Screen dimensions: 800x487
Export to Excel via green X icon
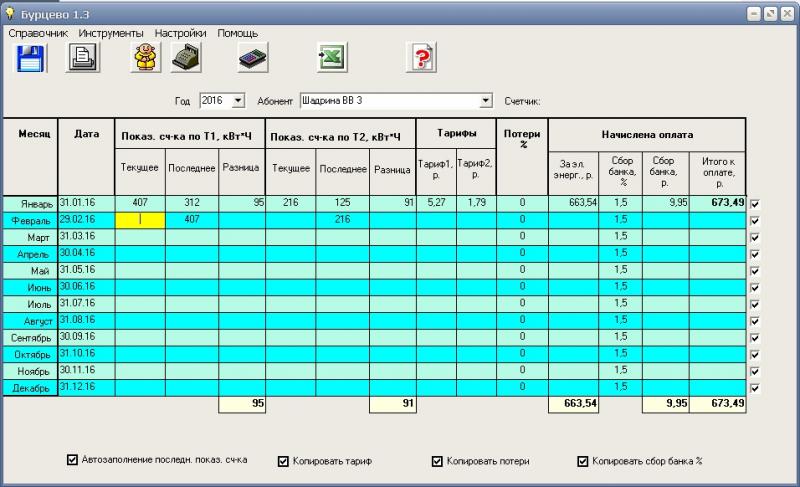(x=332, y=58)
